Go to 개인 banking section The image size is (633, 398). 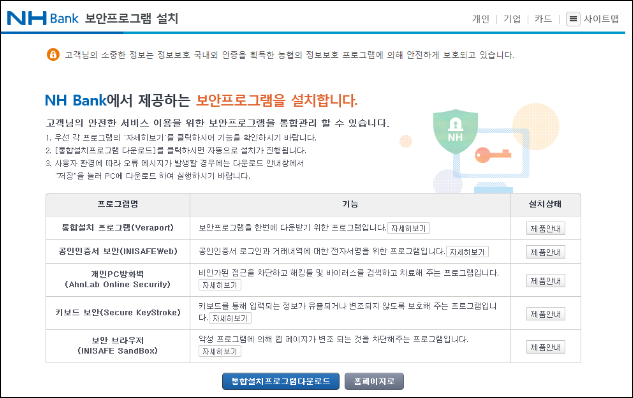click(x=480, y=19)
